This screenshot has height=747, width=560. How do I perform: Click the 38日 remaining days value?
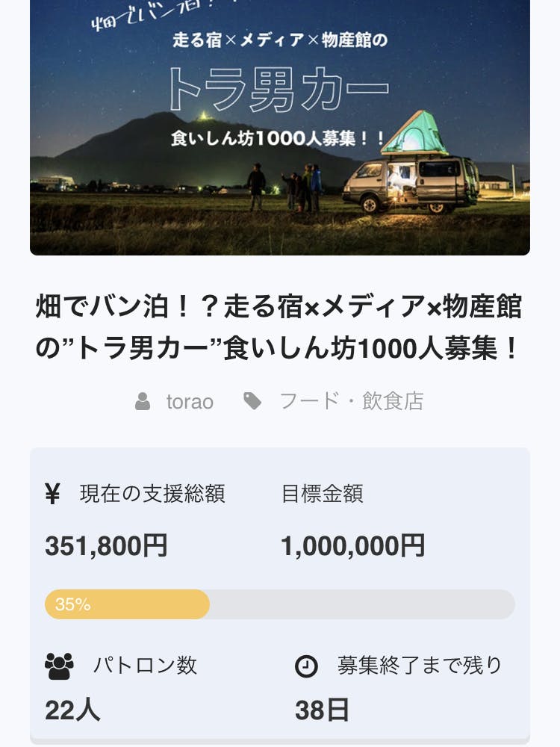322,710
